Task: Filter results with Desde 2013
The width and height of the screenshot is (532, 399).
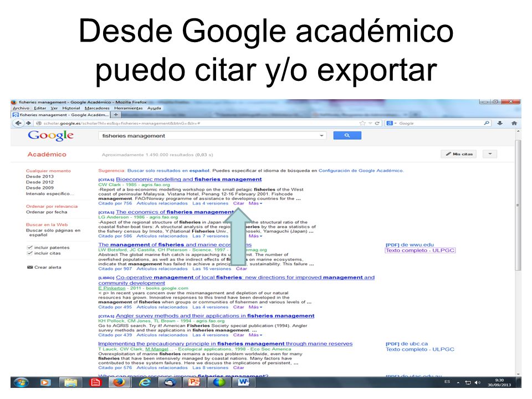Action: tap(40, 176)
